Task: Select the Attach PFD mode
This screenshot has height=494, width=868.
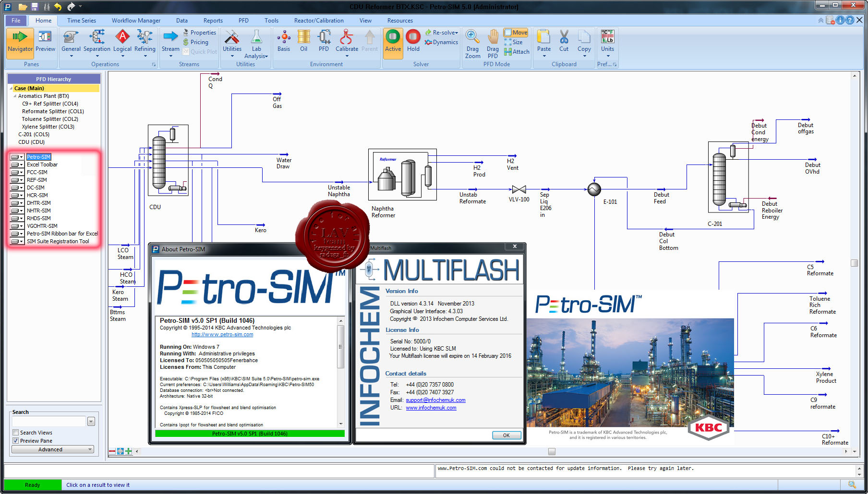Action: click(x=517, y=52)
